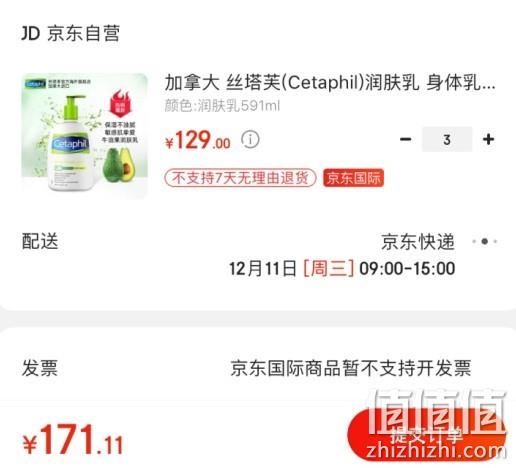Tap the invoice notice 京东国际商品暂不支持开发票
The width and height of the screenshot is (516, 468).
(x=351, y=368)
